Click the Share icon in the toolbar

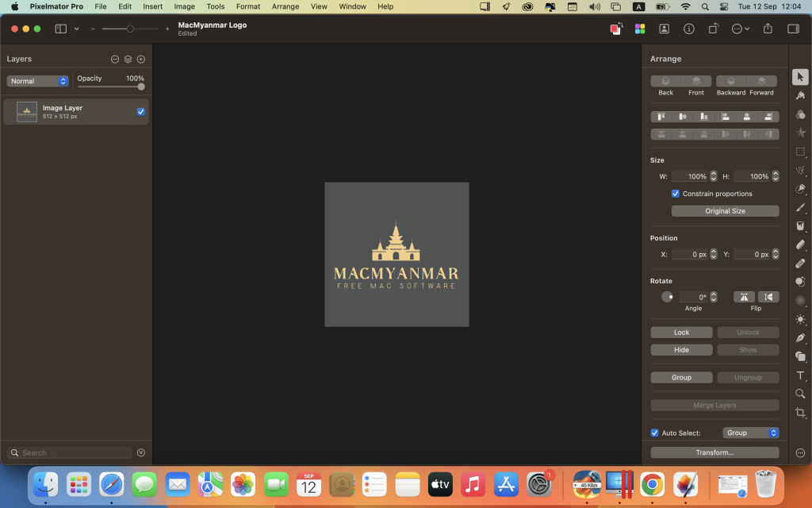pyautogui.click(x=768, y=29)
